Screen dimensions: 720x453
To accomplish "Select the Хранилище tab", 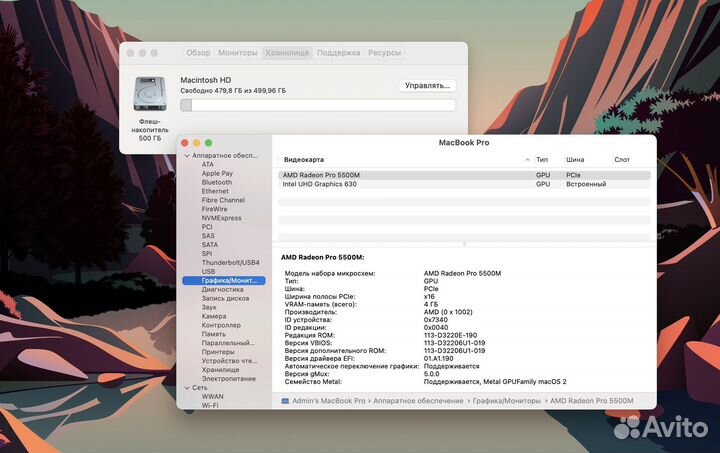I will [287, 53].
